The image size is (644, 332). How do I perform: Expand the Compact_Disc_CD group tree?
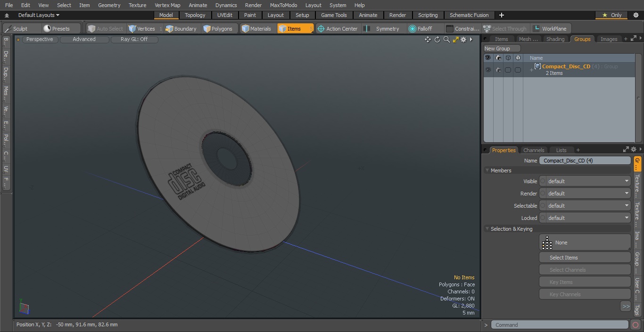point(531,70)
